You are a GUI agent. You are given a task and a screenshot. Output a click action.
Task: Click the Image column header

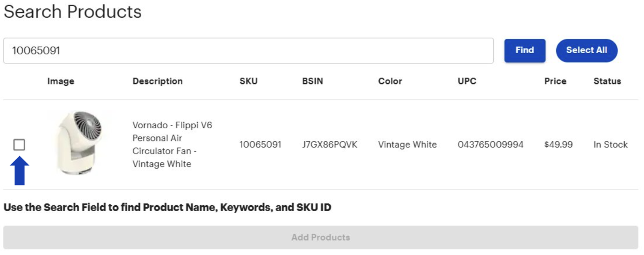click(61, 81)
